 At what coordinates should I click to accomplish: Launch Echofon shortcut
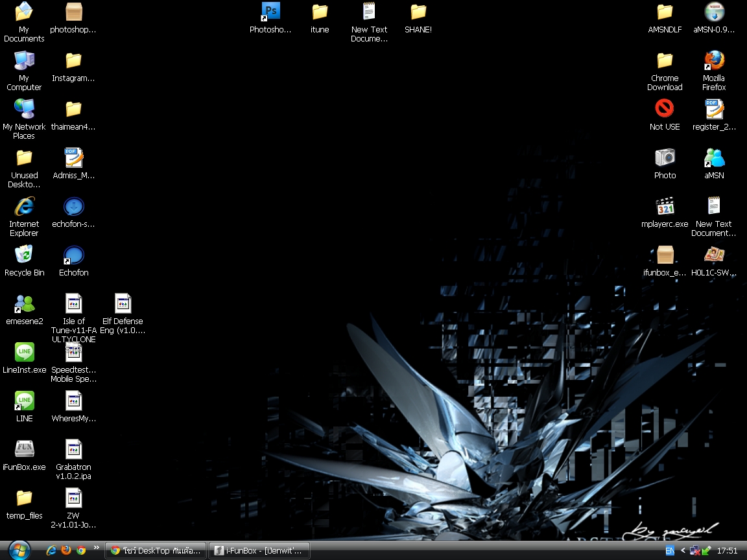(73, 255)
